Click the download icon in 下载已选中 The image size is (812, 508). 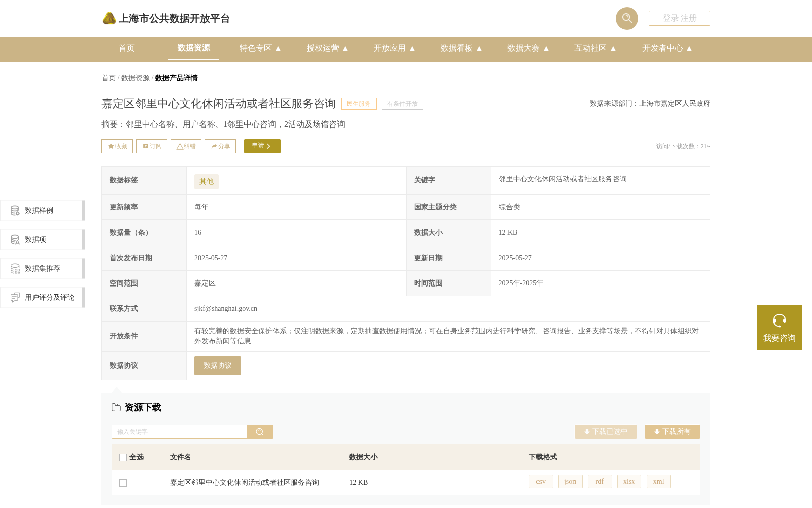(587, 432)
